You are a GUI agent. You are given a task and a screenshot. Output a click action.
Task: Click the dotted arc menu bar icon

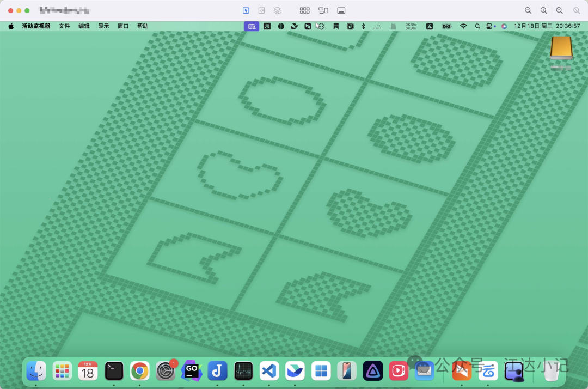click(377, 26)
